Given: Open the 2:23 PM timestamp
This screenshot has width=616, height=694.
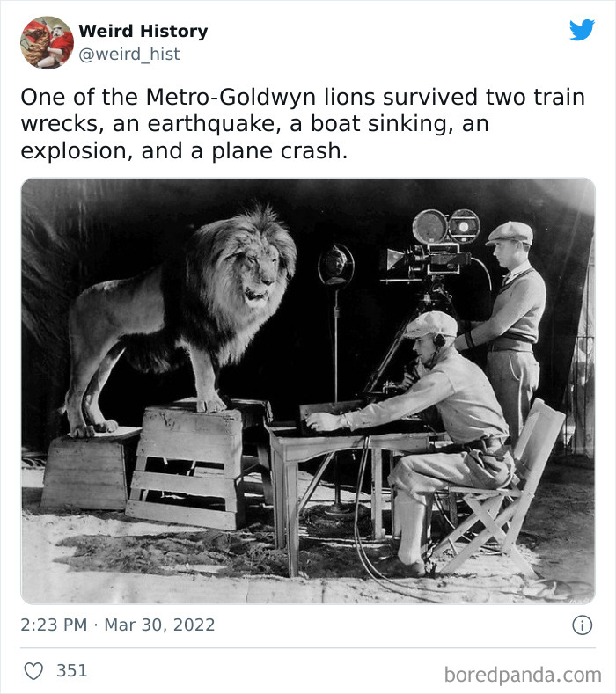Looking at the screenshot, I should click(54, 625).
